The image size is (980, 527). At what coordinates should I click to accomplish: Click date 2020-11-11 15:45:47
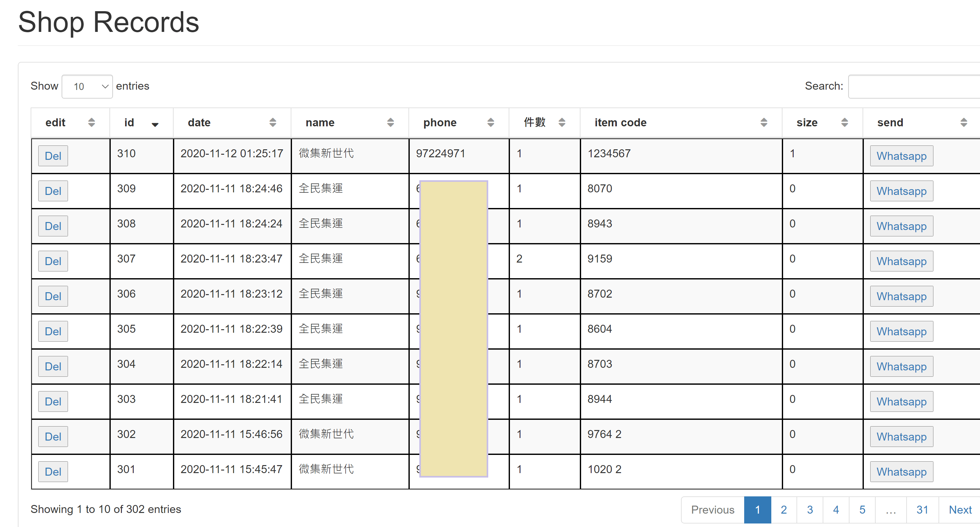point(231,470)
